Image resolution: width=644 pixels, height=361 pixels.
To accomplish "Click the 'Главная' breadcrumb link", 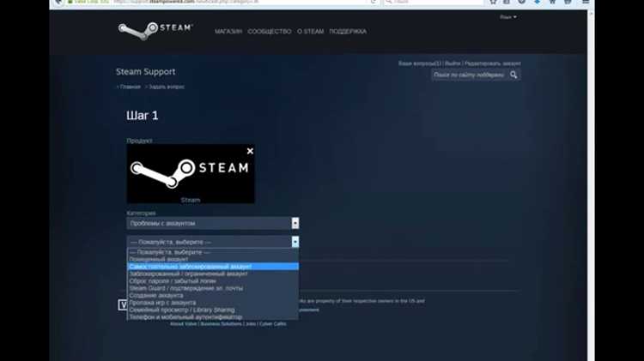I will pyautogui.click(x=130, y=87).
